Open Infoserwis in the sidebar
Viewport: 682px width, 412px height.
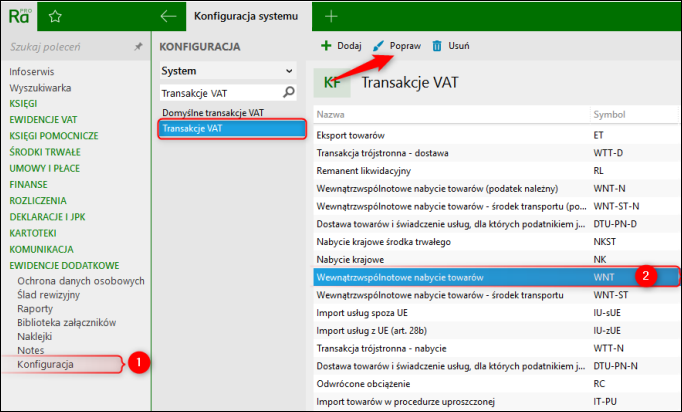click(32, 72)
